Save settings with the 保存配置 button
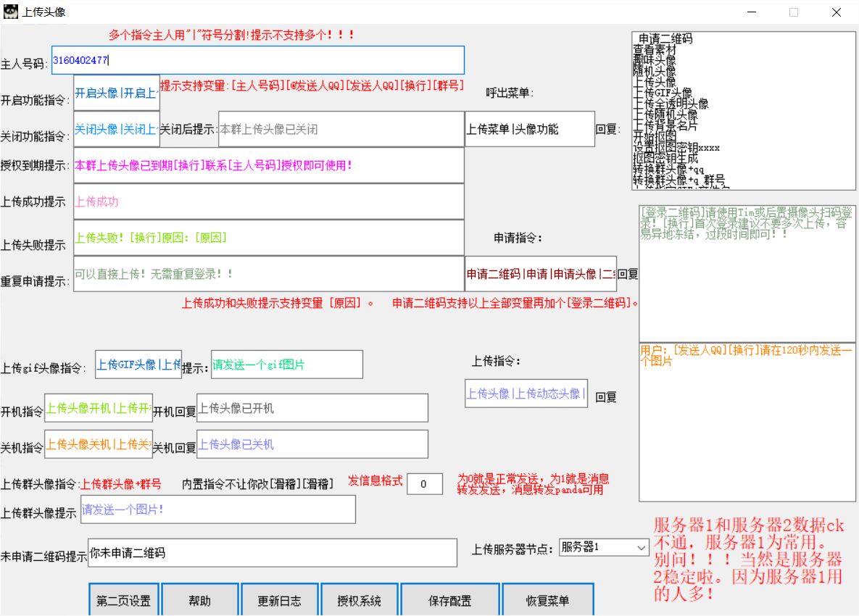This screenshot has width=859, height=616. point(449,600)
